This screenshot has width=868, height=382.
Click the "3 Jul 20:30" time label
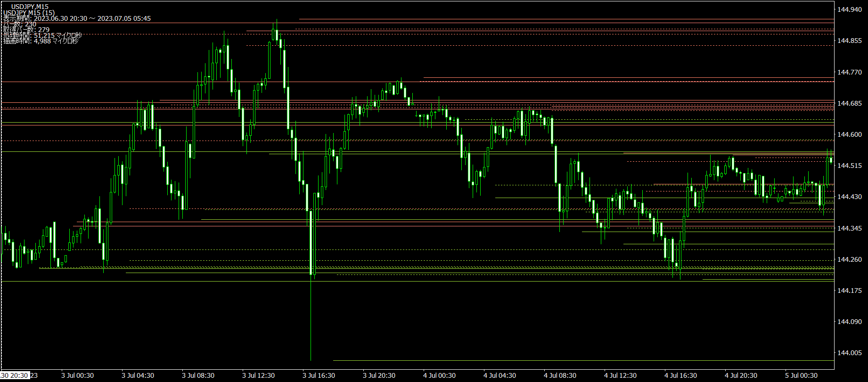click(x=379, y=376)
